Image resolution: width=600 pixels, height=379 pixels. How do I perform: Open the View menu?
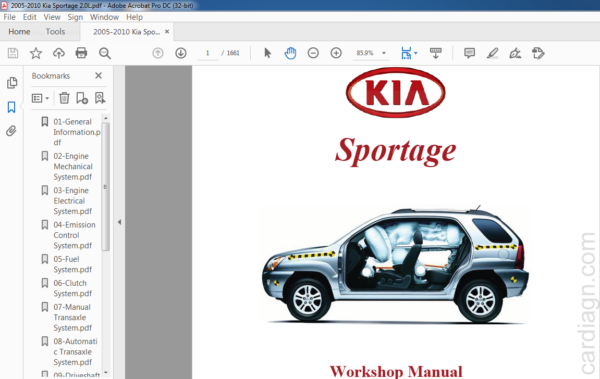52,17
